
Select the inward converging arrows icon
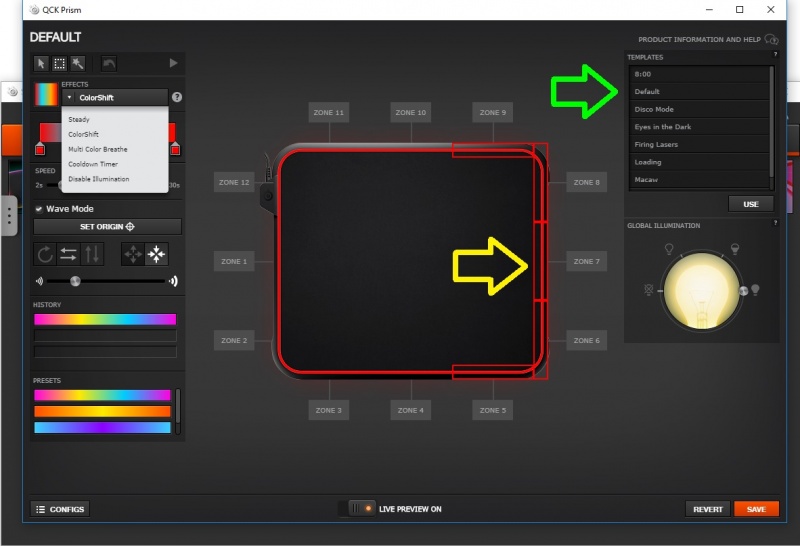pos(156,254)
